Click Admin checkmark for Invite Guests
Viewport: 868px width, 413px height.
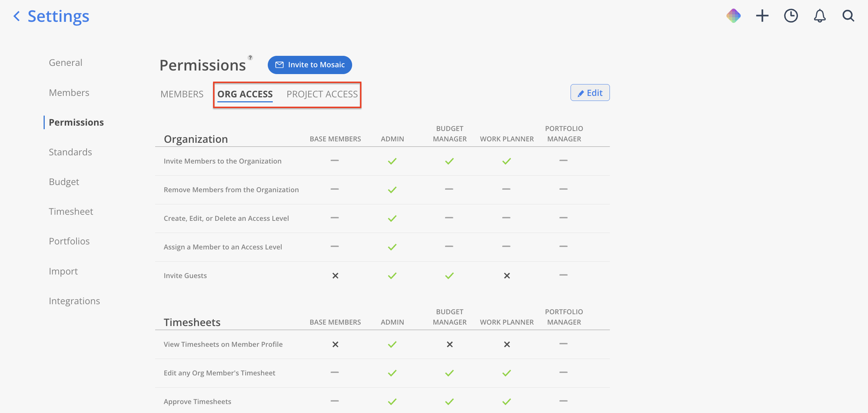click(x=392, y=276)
